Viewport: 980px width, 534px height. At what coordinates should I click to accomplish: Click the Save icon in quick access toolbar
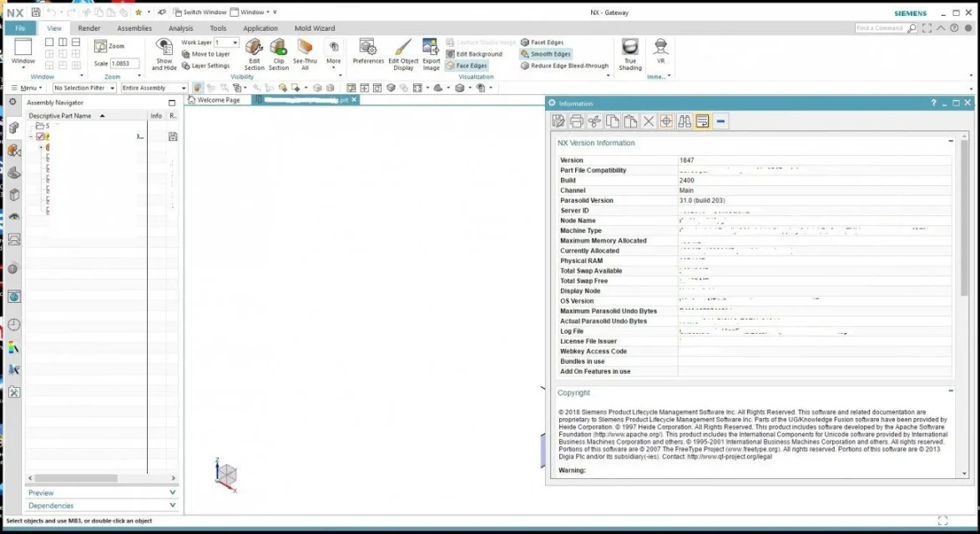[x=36, y=12]
